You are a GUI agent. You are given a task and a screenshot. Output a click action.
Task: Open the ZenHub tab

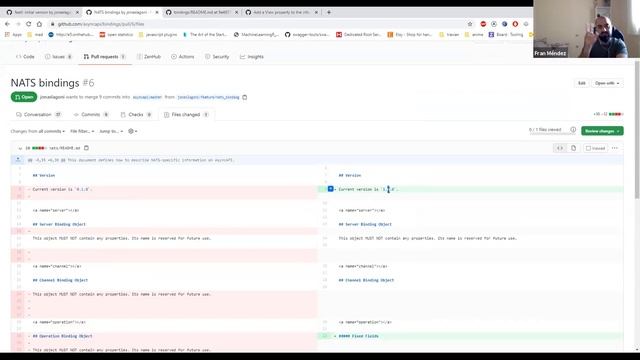pyautogui.click(x=149, y=57)
